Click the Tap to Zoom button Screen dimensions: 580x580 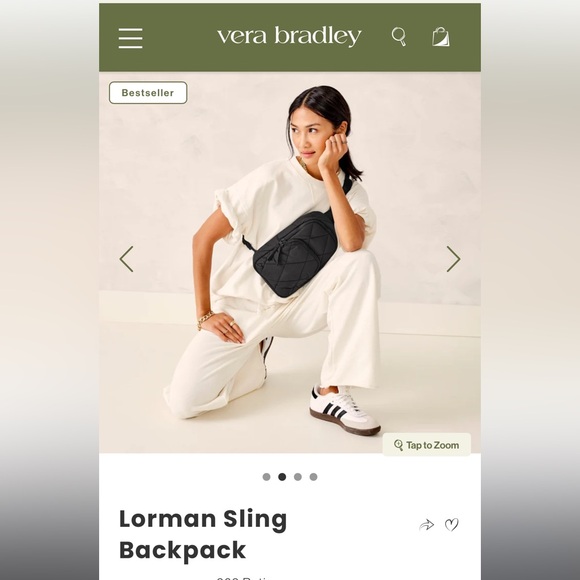pyautogui.click(x=426, y=445)
